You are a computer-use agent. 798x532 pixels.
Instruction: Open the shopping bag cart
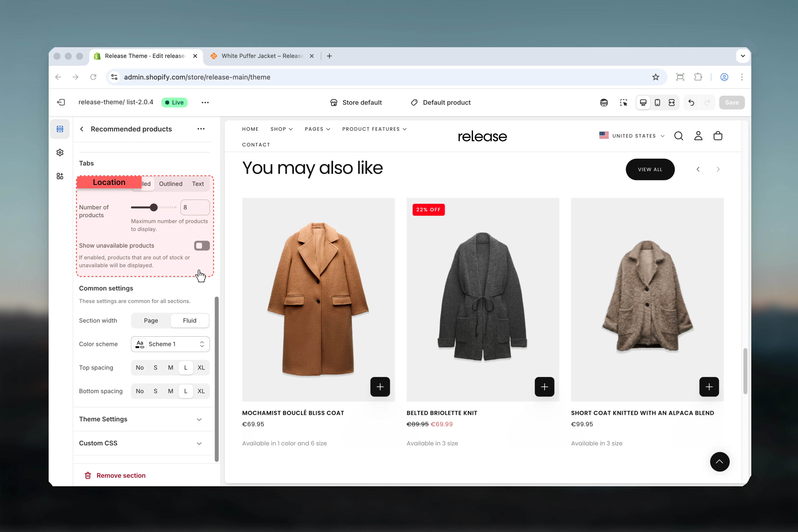(718, 136)
